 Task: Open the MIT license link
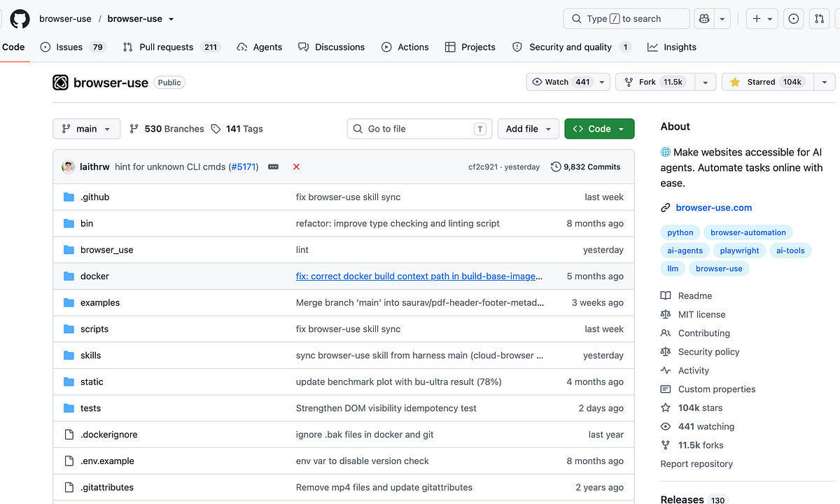pyautogui.click(x=693, y=314)
